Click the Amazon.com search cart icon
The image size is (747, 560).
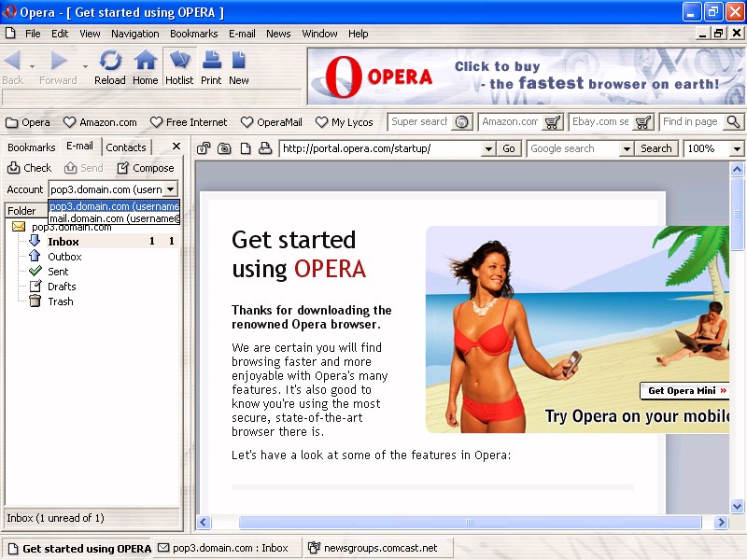(x=553, y=122)
